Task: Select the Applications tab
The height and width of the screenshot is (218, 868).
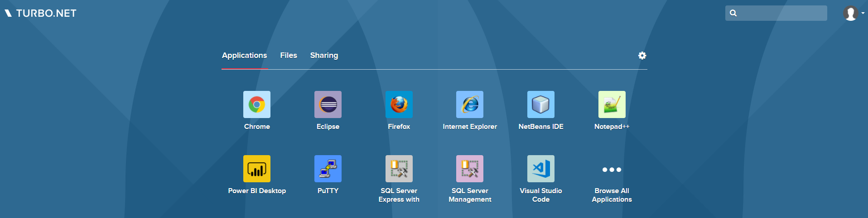Action: point(245,55)
